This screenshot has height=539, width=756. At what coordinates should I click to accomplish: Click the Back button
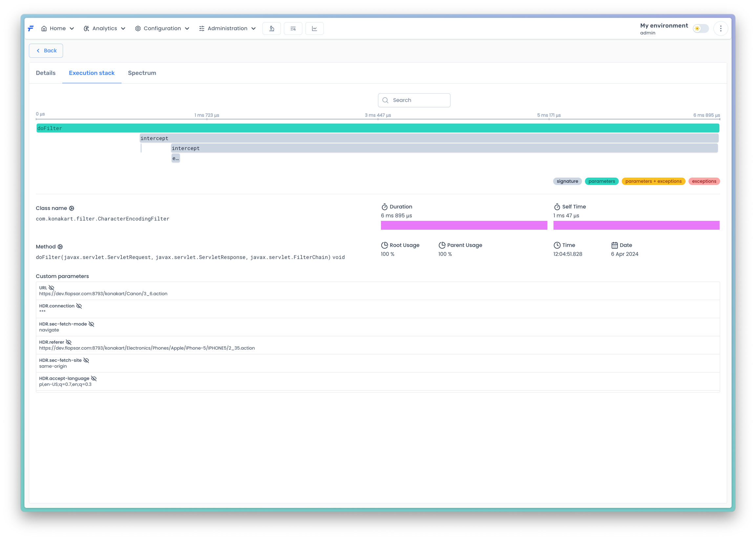point(46,51)
